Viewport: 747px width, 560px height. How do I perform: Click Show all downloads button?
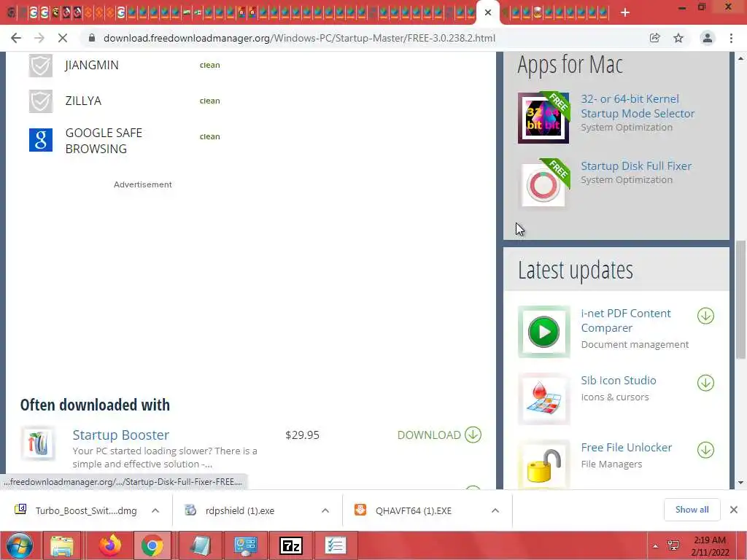[692, 510]
